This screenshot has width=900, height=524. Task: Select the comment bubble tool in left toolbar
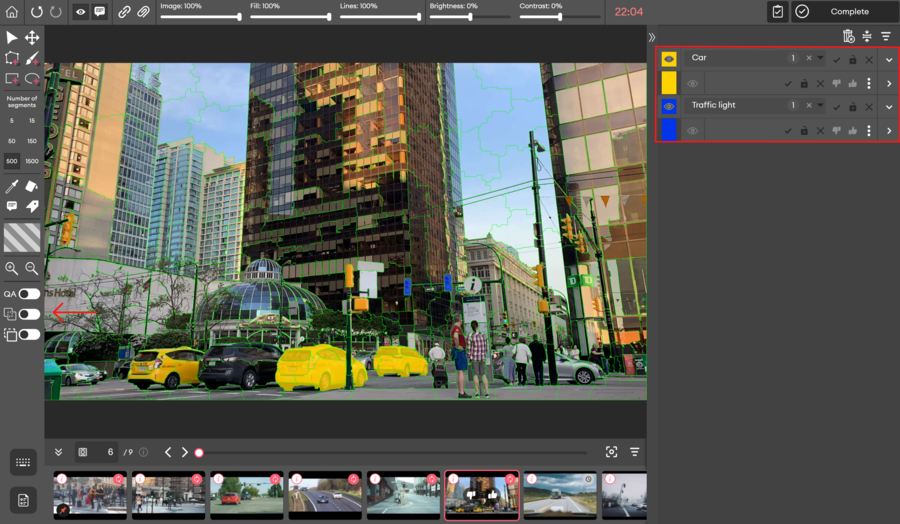[11, 205]
